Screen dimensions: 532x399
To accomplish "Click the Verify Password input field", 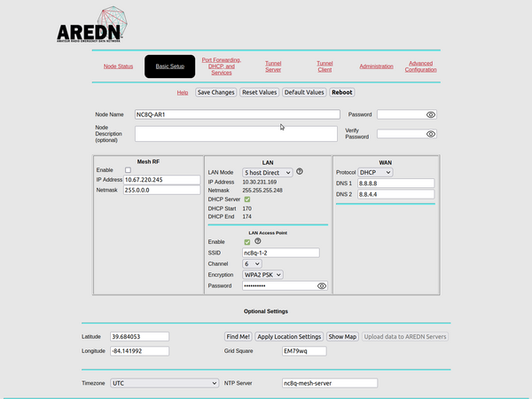I will pos(407,134).
